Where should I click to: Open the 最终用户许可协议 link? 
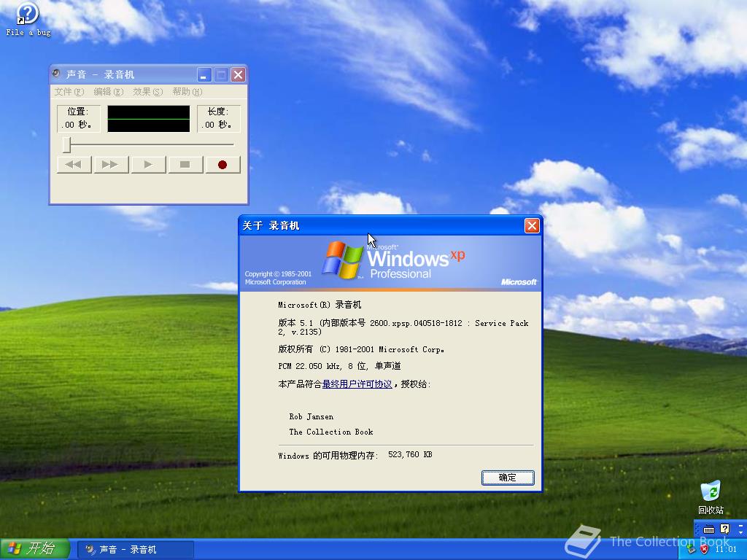pos(357,384)
